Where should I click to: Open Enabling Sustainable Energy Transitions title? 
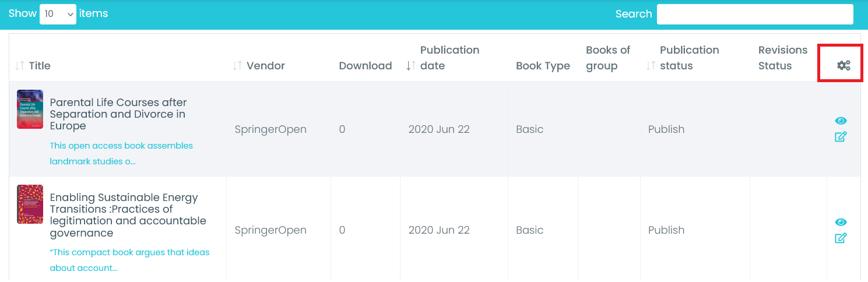[x=128, y=215]
